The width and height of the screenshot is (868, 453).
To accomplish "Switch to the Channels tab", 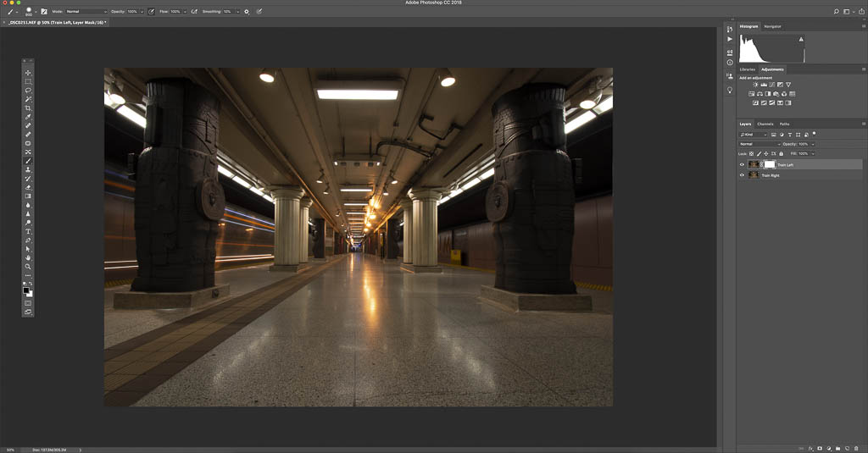I will (x=765, y=124).
